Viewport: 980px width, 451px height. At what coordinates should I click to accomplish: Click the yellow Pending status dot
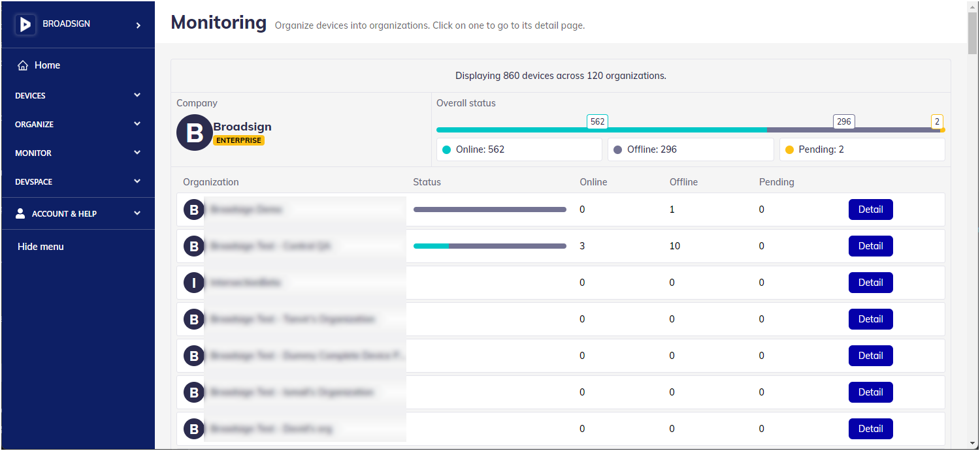pyautogui.click(x=789, y=149)
